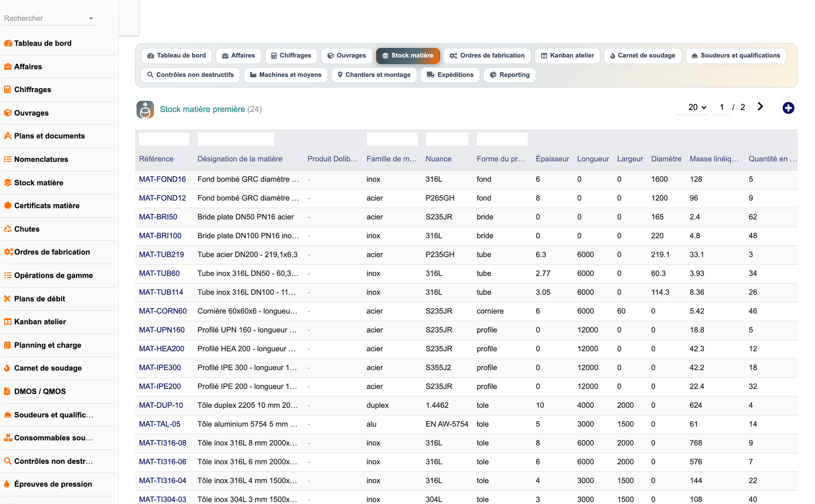Click Carnet de soudage flame icon in sidebar
This screenshot has height=504, width=815.
click(x=8, y=368)
